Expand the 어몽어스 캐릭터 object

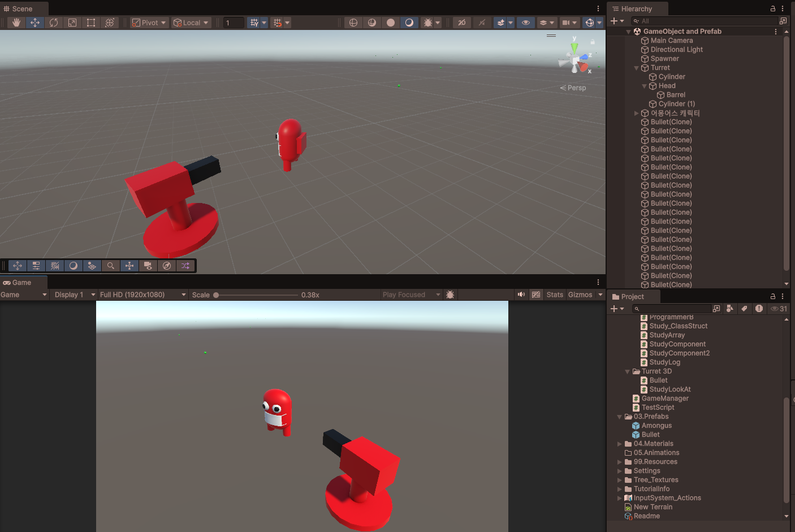(x=637, y=113)
